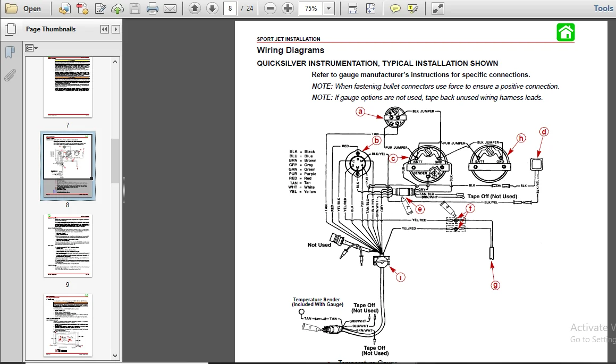Click the Wiring Diagrams heading

(x=290, y=50)
